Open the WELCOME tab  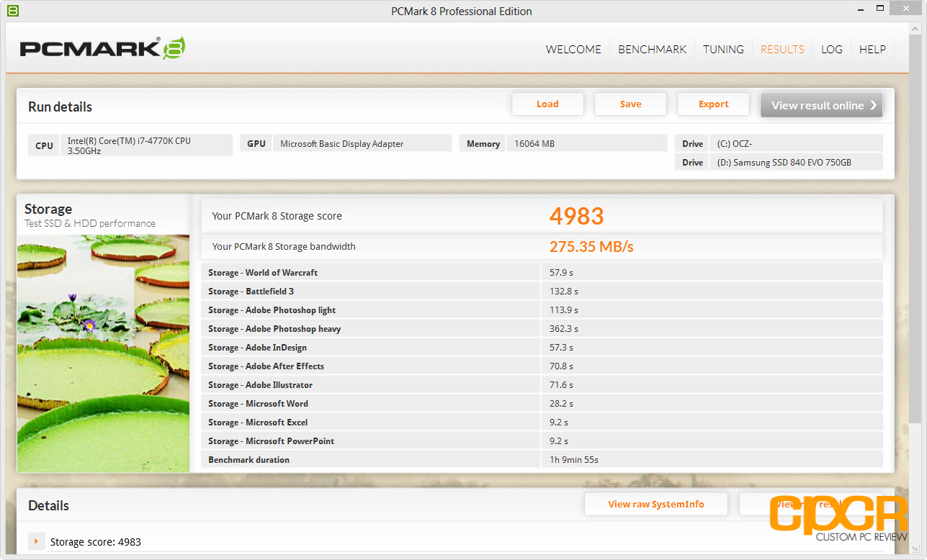pyautogui.click(x=573, y=49)
